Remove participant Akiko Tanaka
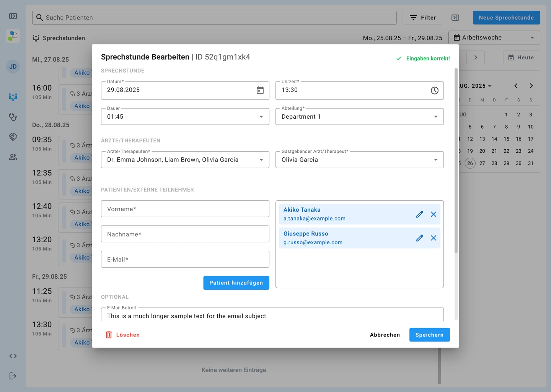Image resolution: width=551 pixels, height=392 pixels. (433, 214)
